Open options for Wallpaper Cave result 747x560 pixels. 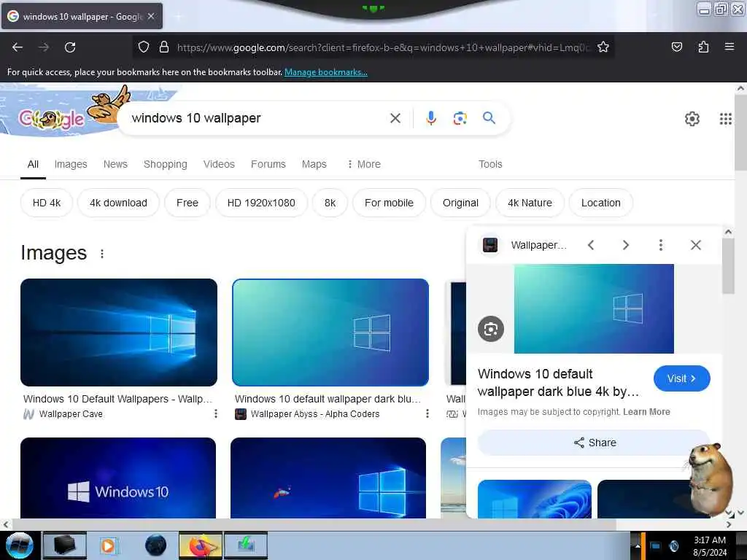[x=216, y=414]
